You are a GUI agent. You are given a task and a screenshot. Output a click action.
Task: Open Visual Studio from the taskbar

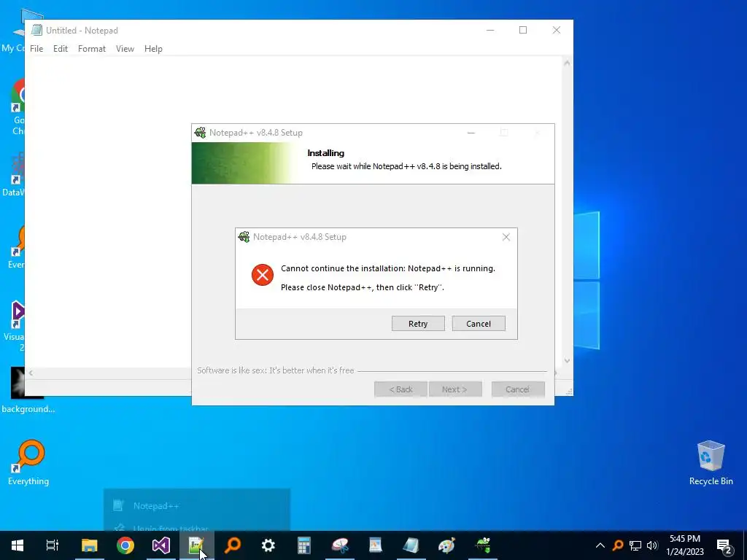tap(161, 545)
